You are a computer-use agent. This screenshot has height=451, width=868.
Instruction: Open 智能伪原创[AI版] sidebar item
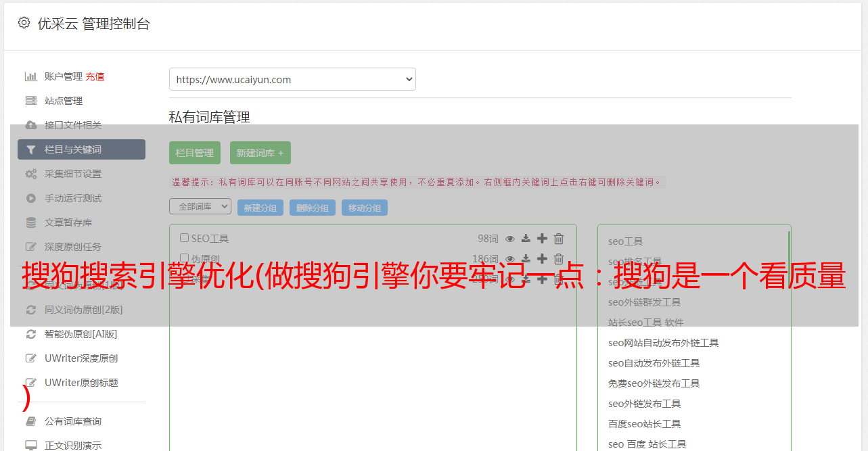click(x=81, y=334)
